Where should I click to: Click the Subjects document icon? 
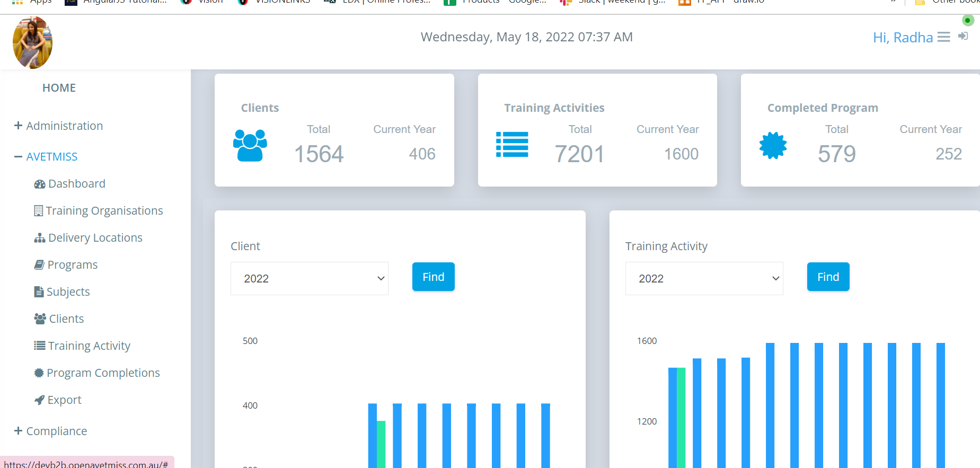pyautogui.click(x=39, y=292)
